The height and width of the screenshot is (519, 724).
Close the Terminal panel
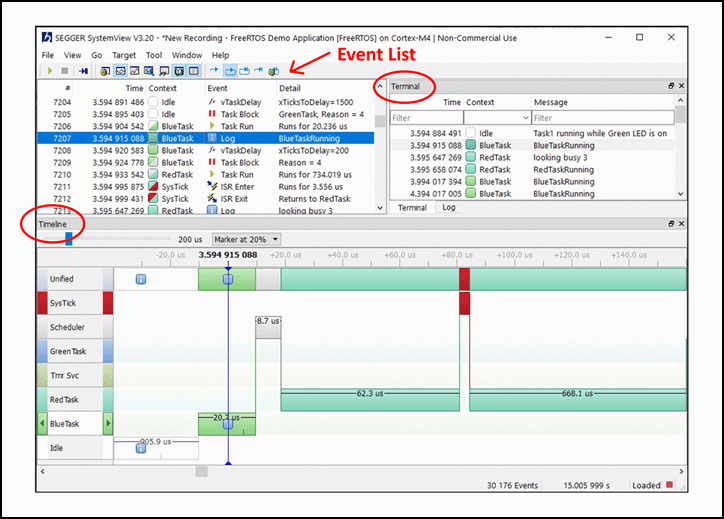click(x=681, y=86)
